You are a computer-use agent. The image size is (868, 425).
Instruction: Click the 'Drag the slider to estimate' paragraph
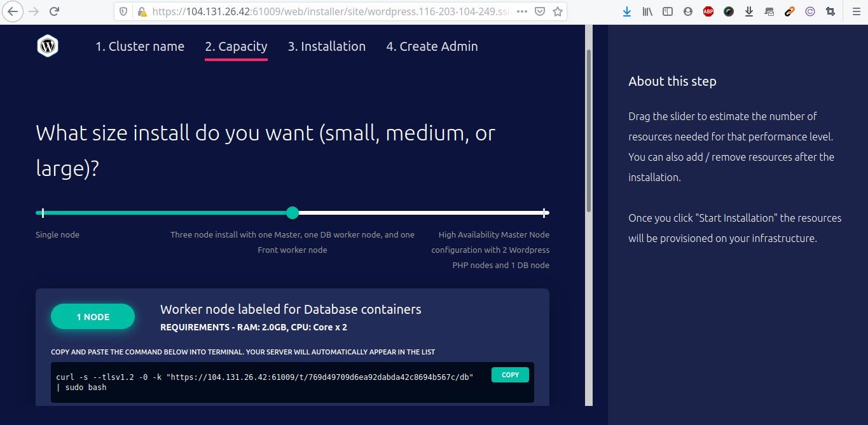(731, 147)
